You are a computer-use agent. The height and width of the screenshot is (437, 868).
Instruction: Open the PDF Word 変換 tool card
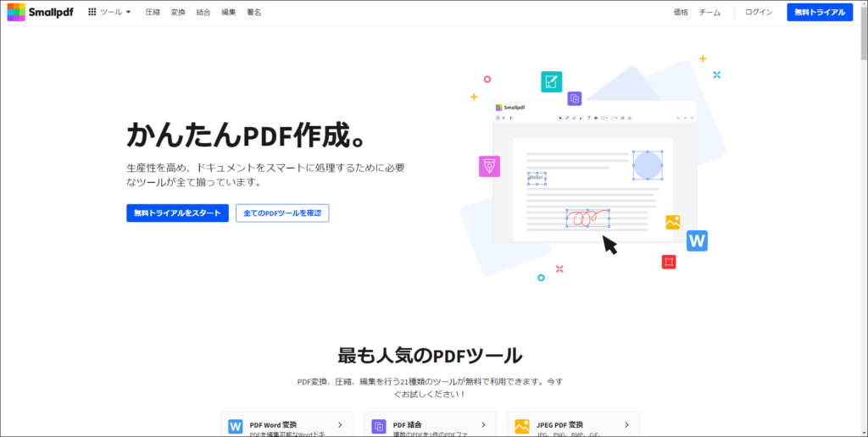click(287, 424)
